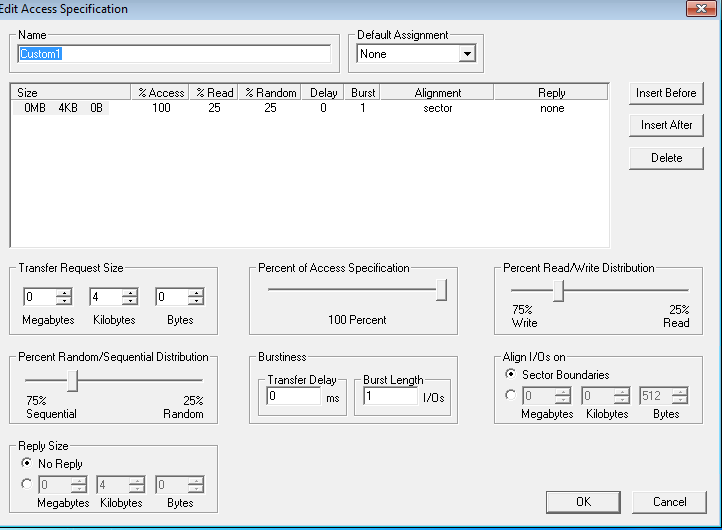Click the sector alignment cell in the table

(437, 108)
